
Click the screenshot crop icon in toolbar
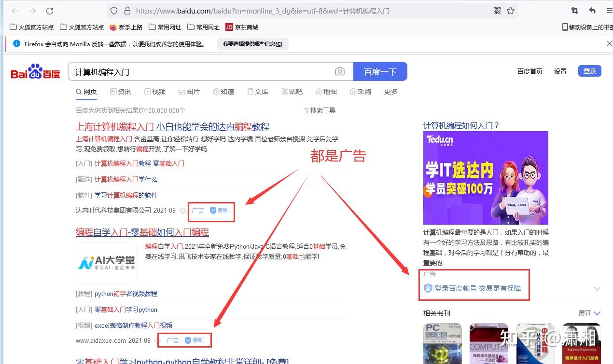574,11
